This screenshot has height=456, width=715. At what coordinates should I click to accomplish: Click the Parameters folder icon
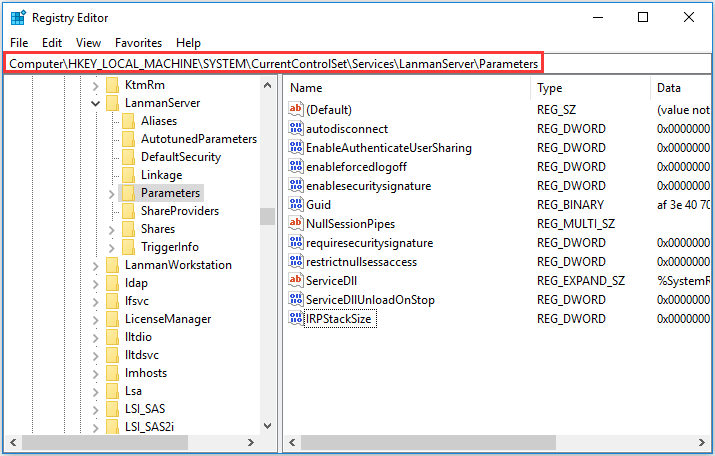pos(129,193)
